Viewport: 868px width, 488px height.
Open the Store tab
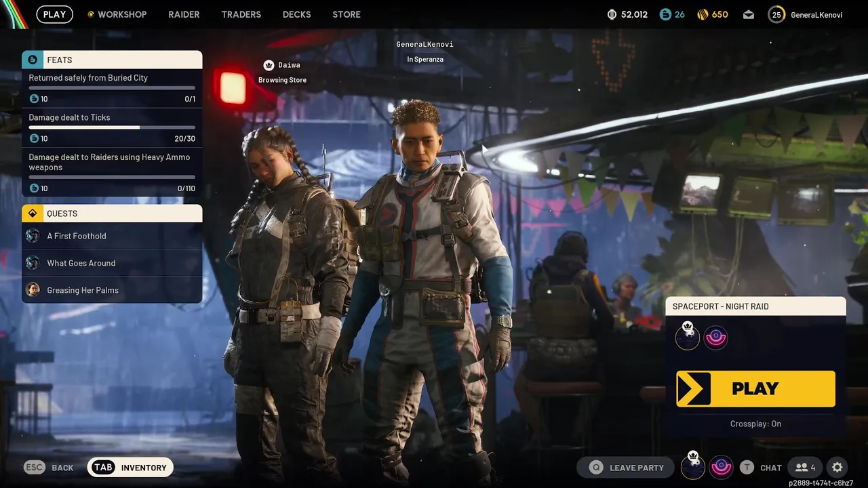click(x=347, y=14)
